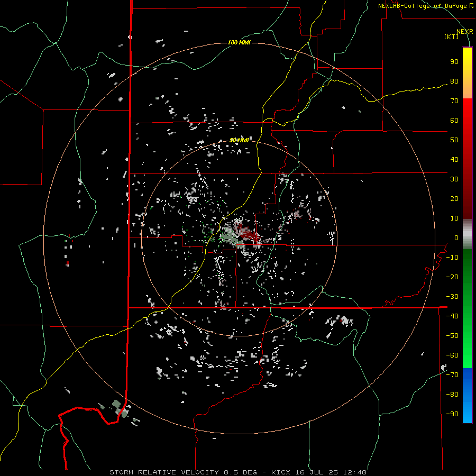Viewport: 476px width, 476px height.
Task: Click the -20 scale value
Action: 452,277
